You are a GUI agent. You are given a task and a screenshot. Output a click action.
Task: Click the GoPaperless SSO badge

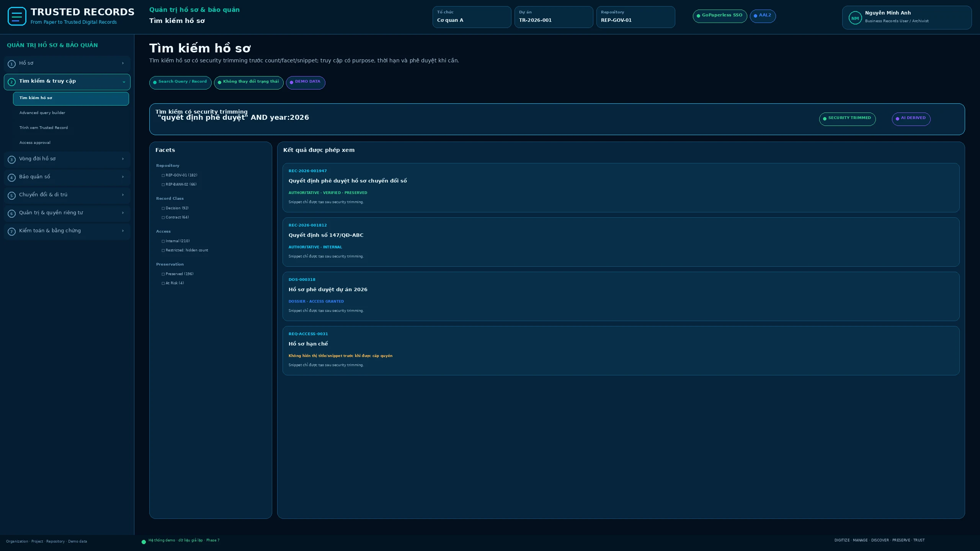coord(720,16)
